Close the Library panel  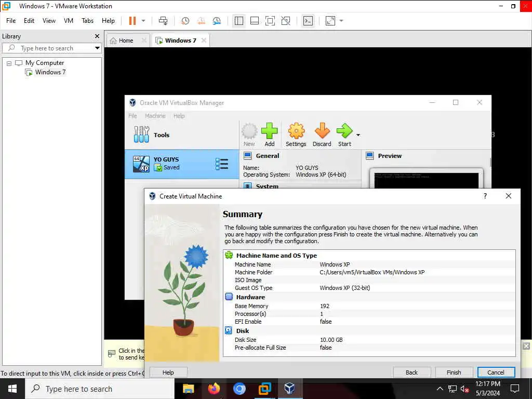97,36
